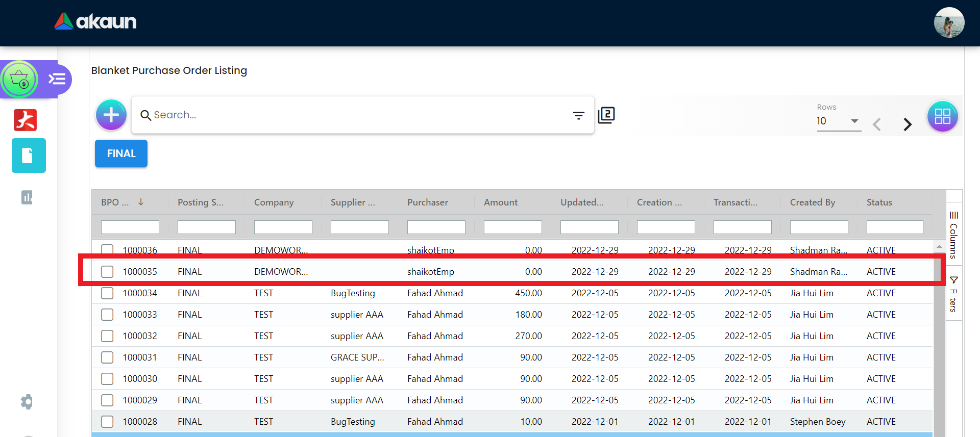Click the grid view apps icon
The image size is (980, 437).
tap(942, 116)
